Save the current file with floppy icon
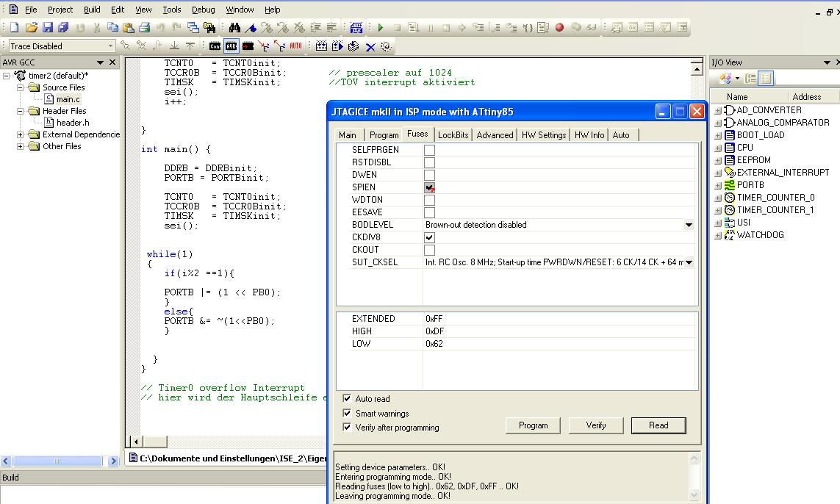Screen dimensions: 840x504 tap(48, 27)
